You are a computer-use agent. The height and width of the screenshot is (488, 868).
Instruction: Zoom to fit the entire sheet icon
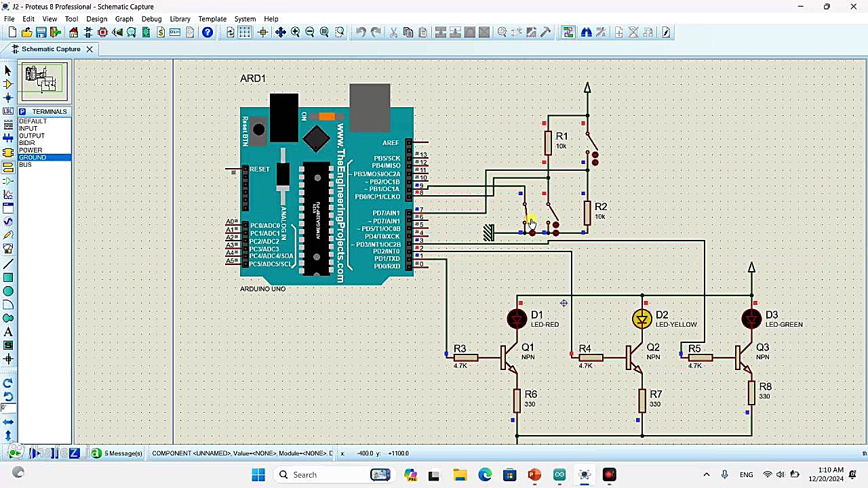coord(324,33)
